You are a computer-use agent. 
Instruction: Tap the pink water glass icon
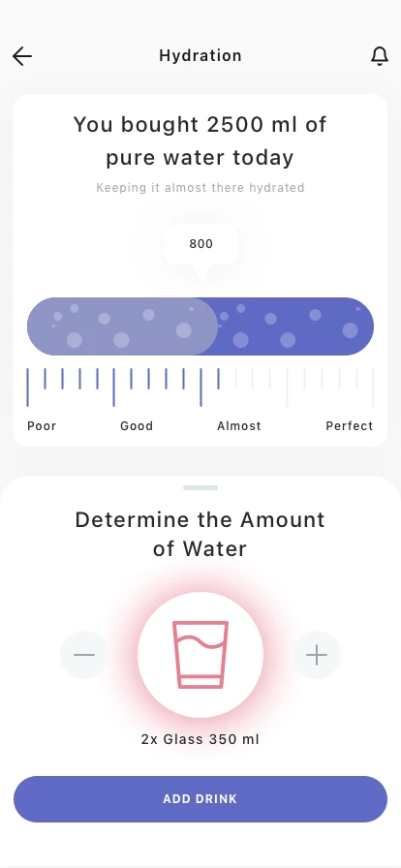click(200, 655)
